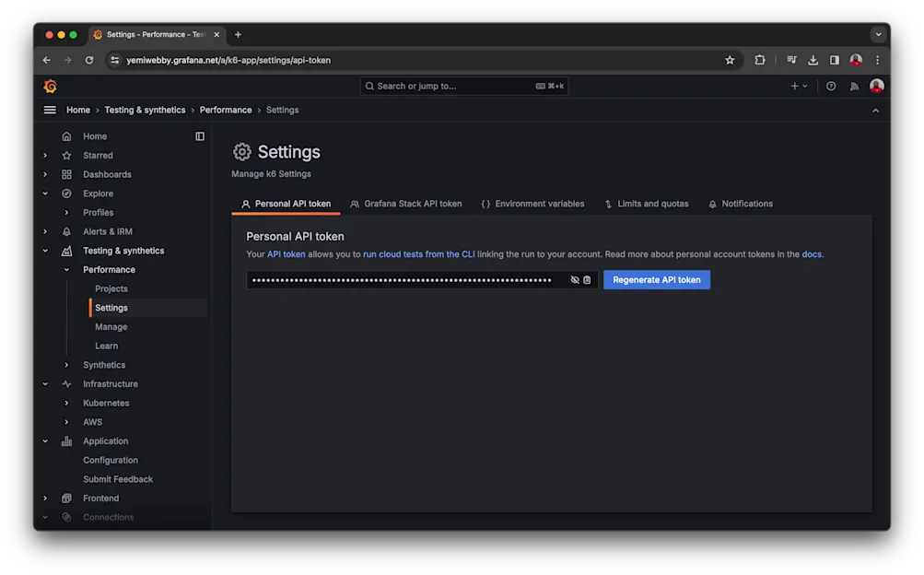Image resolution: width=924 pixels, height=575 pixels.
Task: Open the hamburger menu toggle
Action: click(50, 111)
